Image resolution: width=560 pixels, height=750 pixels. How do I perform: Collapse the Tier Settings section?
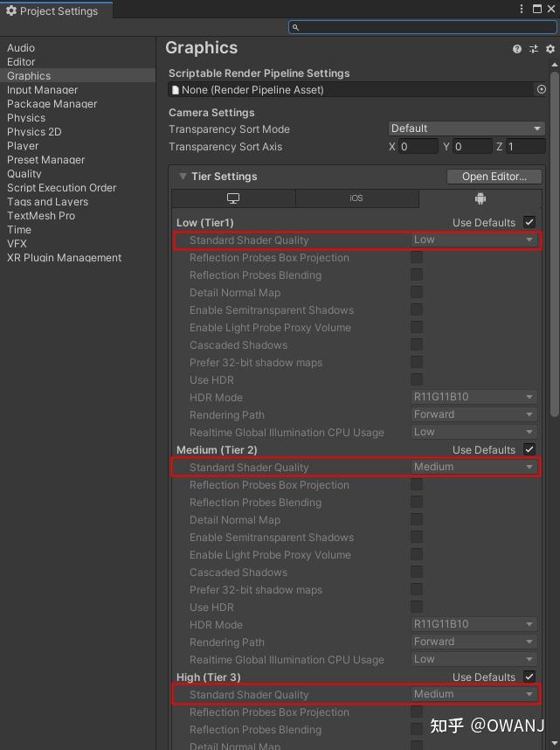183,177
